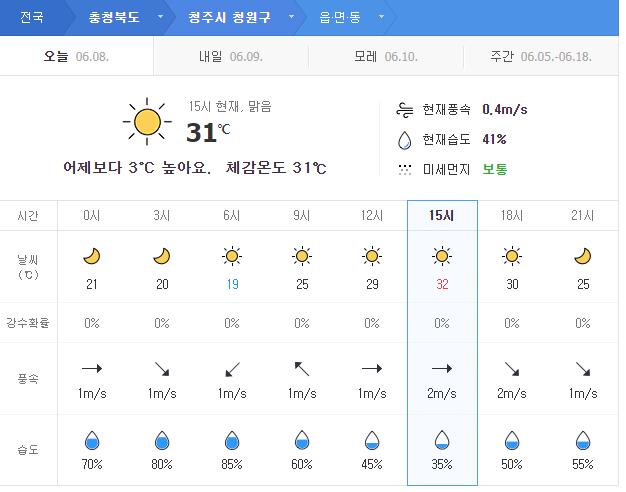
Task: Click the moon icon at 21시
Action: coord(582,256)
